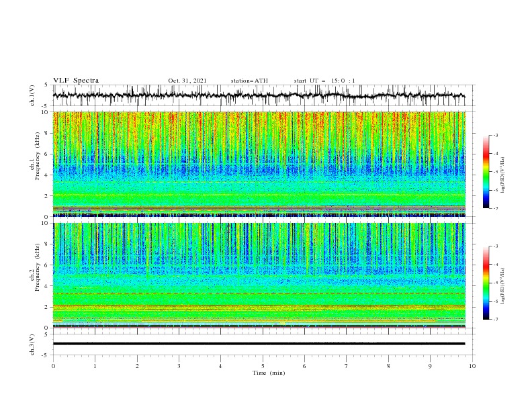Click time axis tick label '7'
This screenshot has height=411, width=532.
point(347,366)
